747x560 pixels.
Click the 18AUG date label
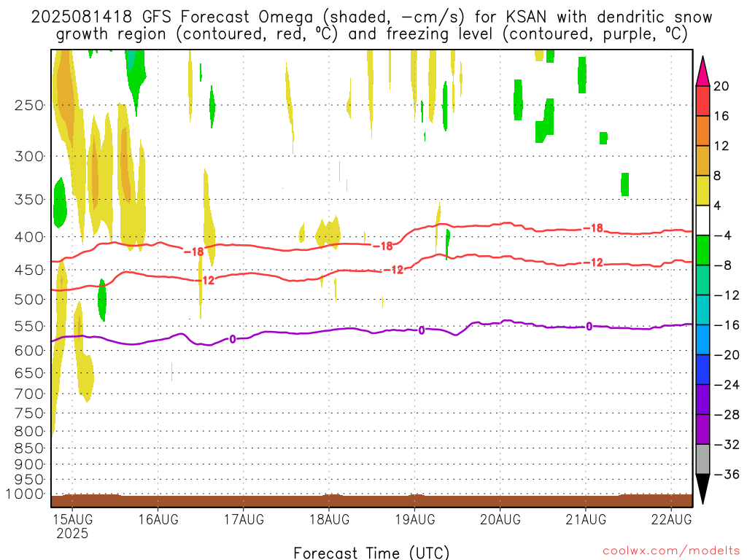point(329,519)
